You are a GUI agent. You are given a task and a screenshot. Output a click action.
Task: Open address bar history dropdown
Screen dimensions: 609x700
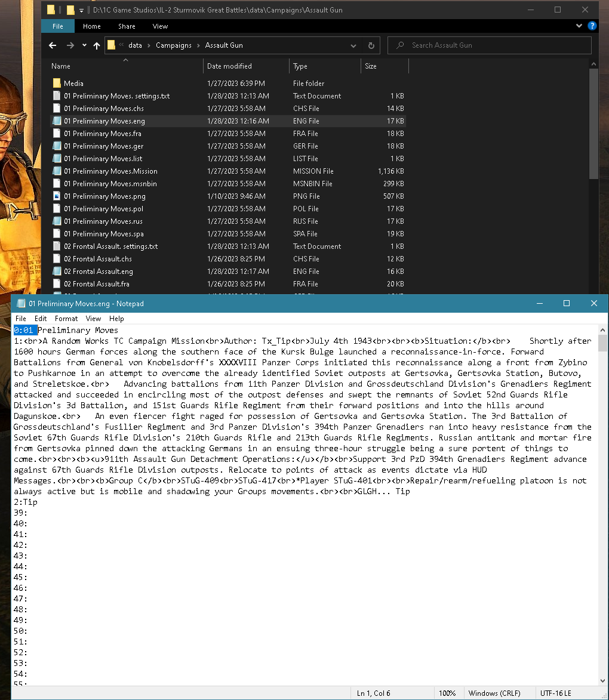coord(353,45)
